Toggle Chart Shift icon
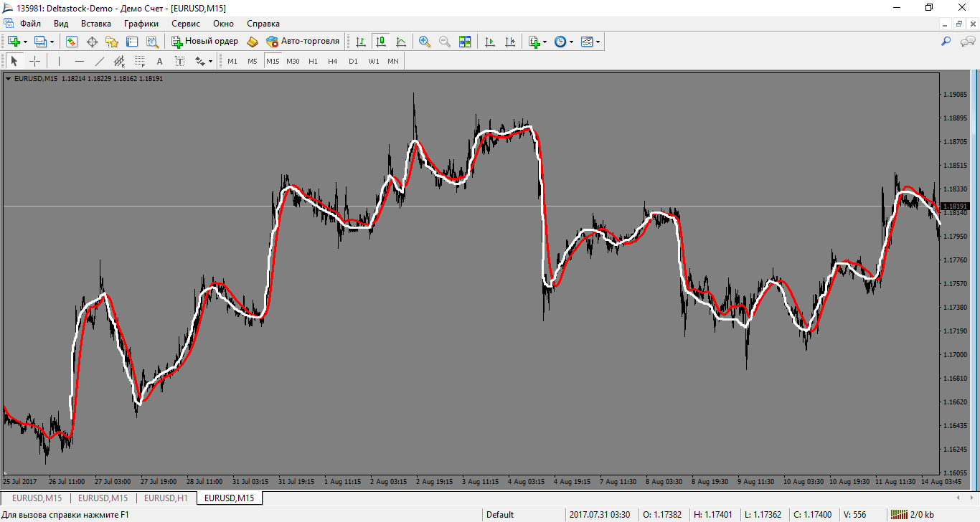The image size is (980, 522). click(510, 42)
